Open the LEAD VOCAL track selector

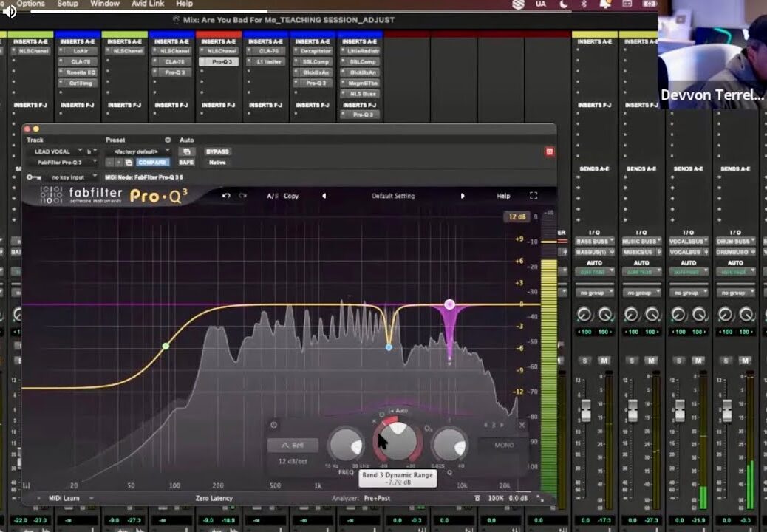tap(55, 151)
